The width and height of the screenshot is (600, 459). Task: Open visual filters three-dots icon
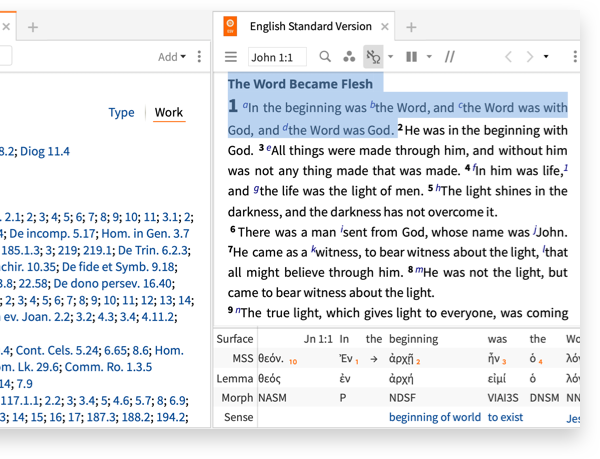349,57
